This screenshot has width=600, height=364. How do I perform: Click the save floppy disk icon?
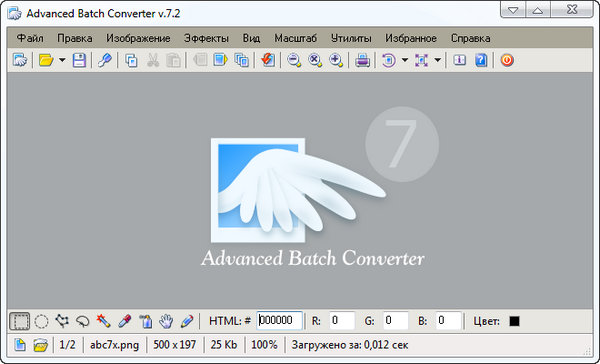tap(79, 60)
